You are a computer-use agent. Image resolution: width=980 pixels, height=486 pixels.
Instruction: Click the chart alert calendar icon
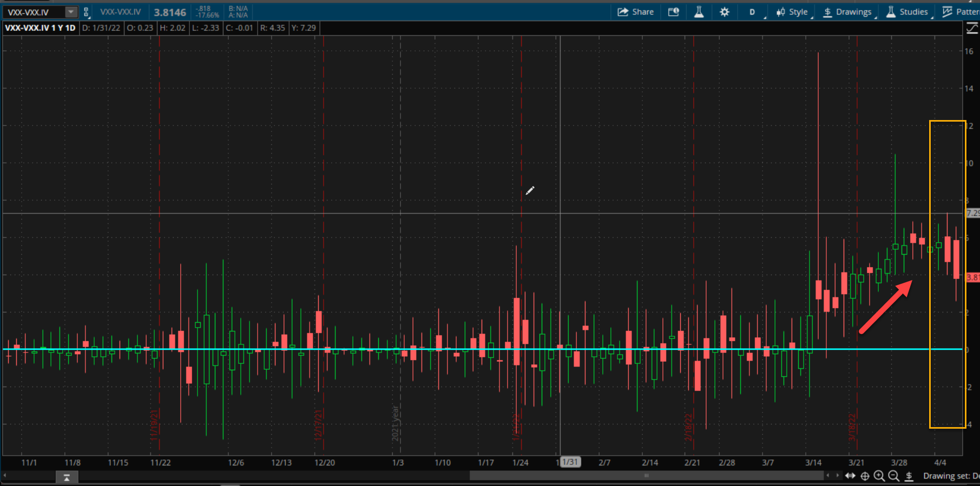(x=674, y=12)
